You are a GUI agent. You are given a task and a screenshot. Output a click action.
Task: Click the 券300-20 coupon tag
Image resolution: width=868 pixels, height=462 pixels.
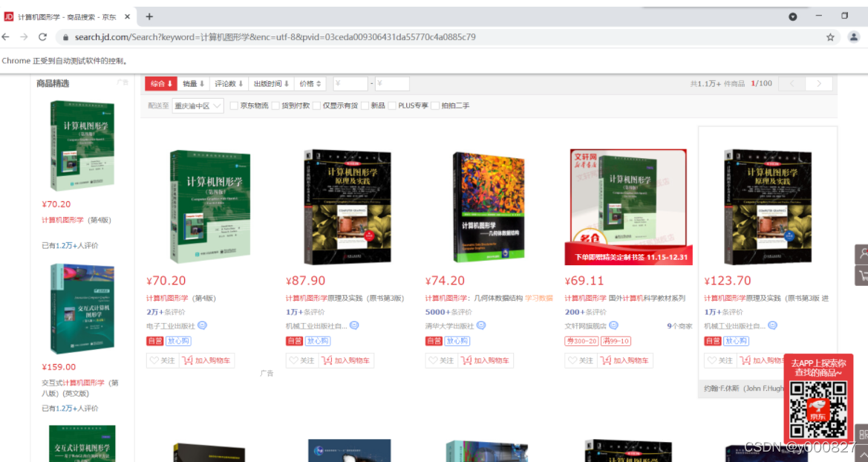click(582, 341)
